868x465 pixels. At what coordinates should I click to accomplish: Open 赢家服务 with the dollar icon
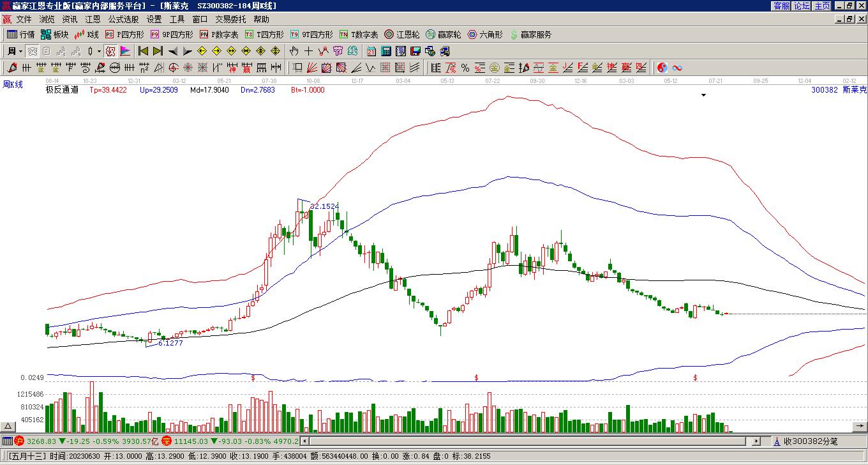(x=530, y=34)
